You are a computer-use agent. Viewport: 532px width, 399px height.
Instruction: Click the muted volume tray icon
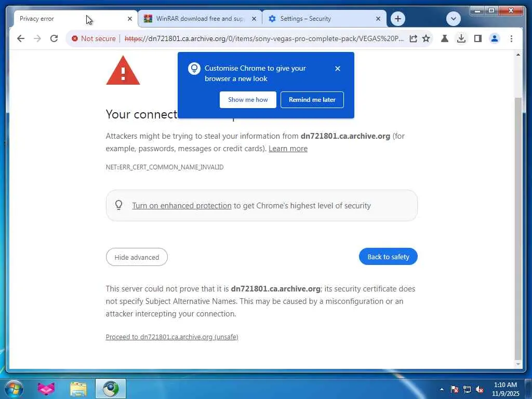click(480, 390)
